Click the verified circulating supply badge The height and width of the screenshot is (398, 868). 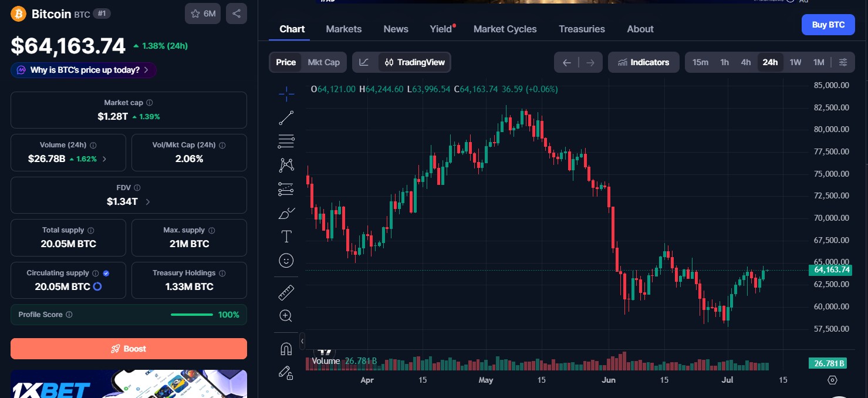pyautogui.click(x=106, y=273)
